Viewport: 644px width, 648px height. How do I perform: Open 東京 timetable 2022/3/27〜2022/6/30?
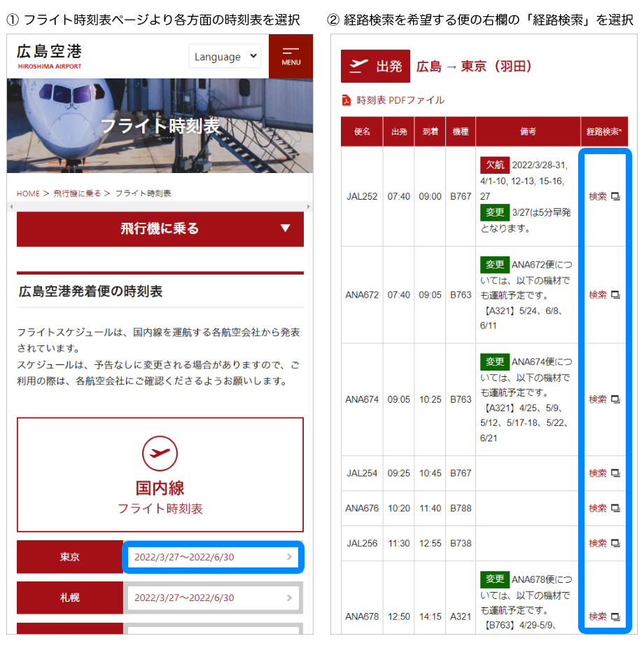pos(213,557)
